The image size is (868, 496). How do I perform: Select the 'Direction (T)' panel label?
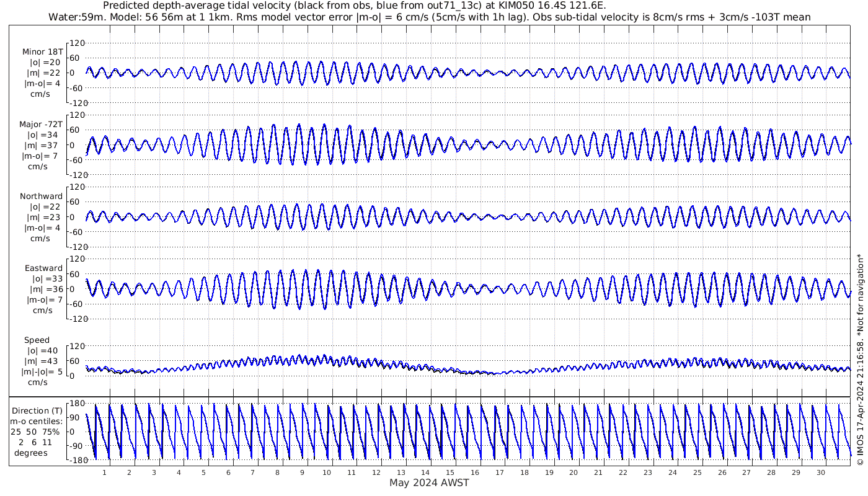click(37, 410)
